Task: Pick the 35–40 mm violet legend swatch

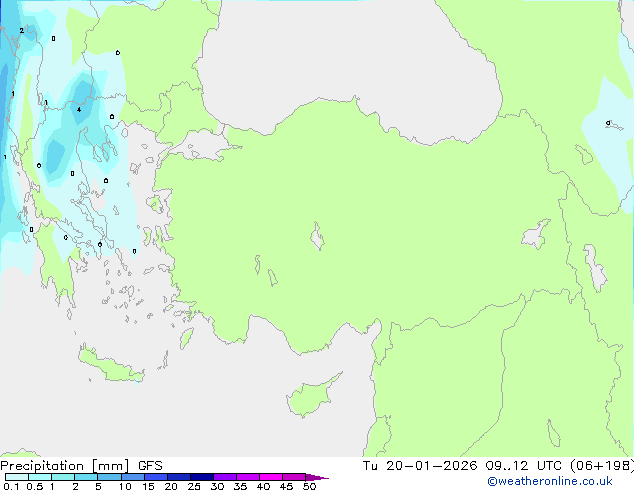Action: point(247,477)
